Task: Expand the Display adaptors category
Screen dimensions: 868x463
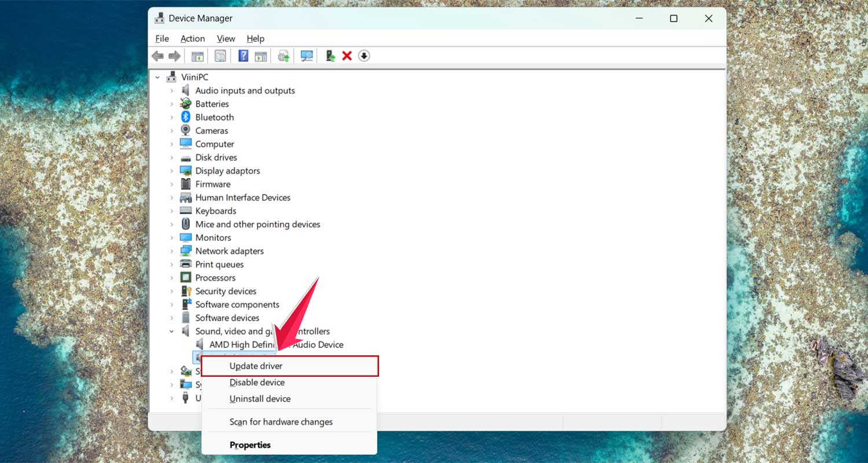Action: (171, 171)
